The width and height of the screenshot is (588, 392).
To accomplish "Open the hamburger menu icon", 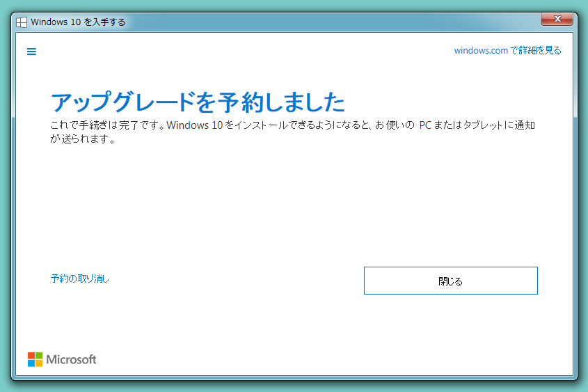I will coord(31,52).
